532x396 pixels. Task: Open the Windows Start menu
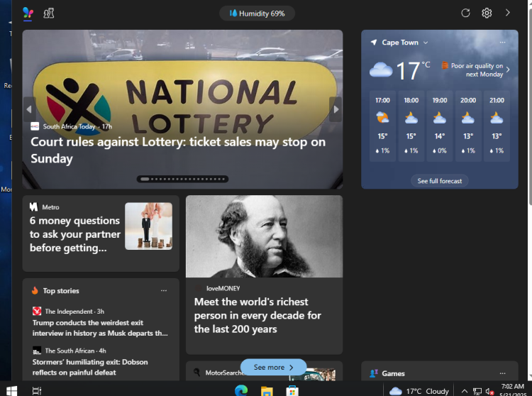(x=11, y=391)
